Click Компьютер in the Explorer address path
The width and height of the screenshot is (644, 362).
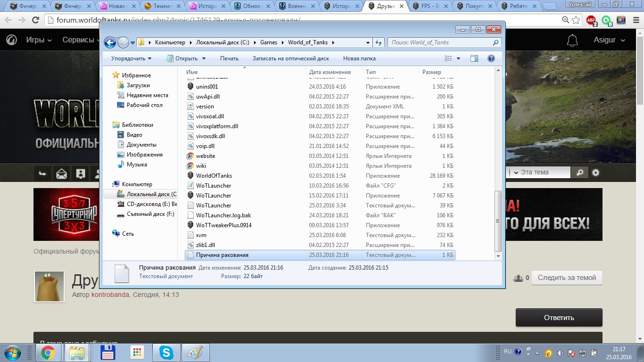click(x=170, y=42)
